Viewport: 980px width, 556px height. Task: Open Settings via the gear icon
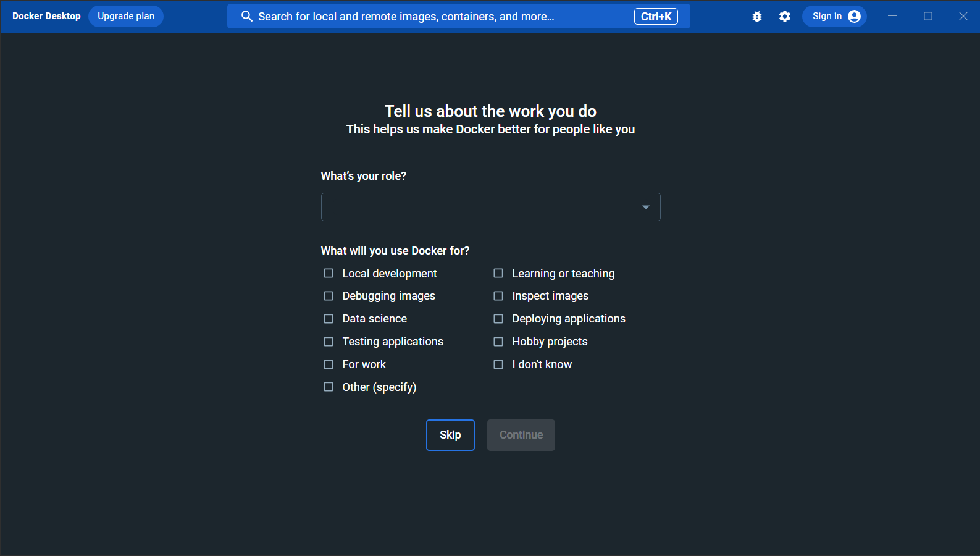pos(784,16)
